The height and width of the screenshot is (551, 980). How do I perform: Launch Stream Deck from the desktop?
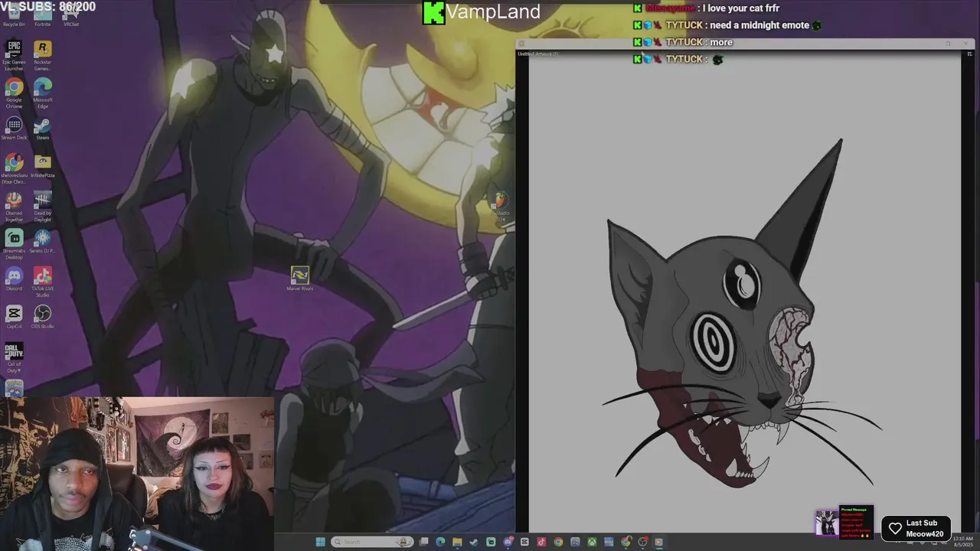point(14,128)
